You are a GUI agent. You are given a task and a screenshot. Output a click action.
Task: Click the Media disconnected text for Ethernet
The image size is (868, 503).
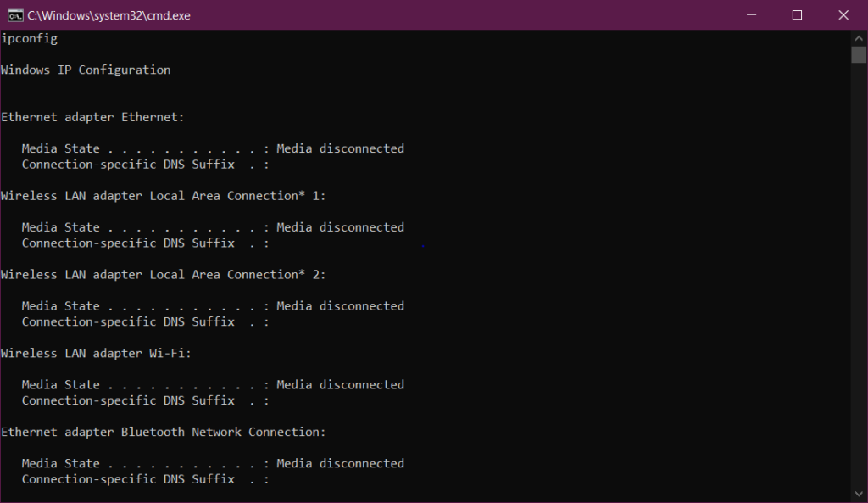340,148
